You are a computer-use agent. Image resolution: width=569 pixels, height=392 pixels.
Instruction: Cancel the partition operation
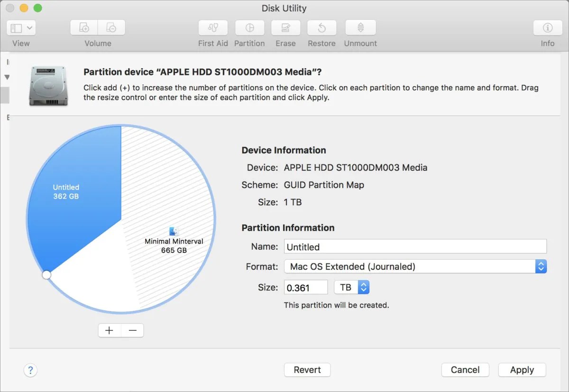[x=465, y=370]
